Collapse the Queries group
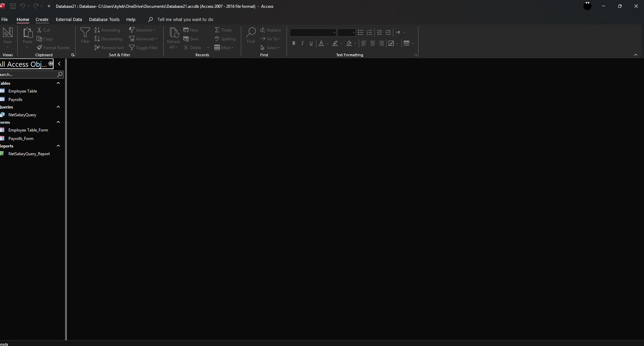This screenshot has width=644, height=346. [x=58, y=107]
